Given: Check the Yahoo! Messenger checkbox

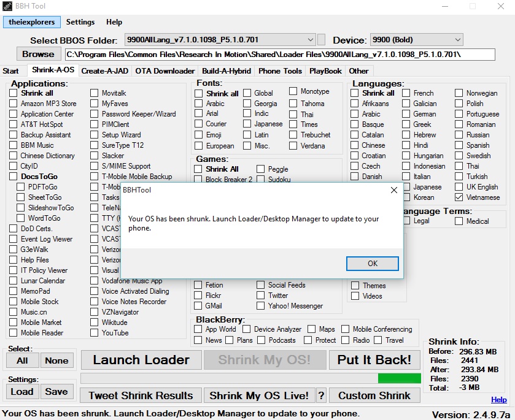Looking at the screenshot, I should tap(260, 306).
